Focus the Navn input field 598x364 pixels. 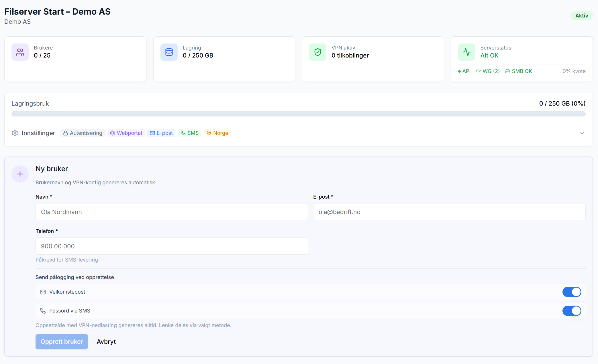tap(172, 212)
